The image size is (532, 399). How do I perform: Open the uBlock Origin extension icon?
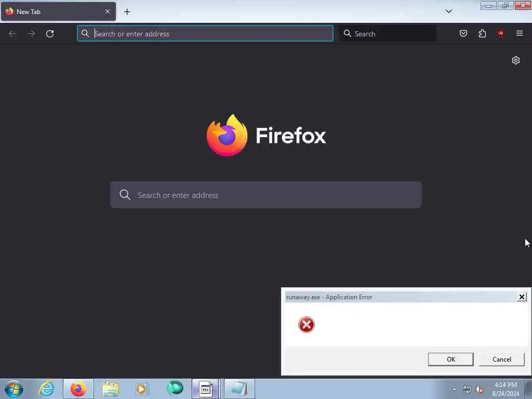(x=500, y=33)
